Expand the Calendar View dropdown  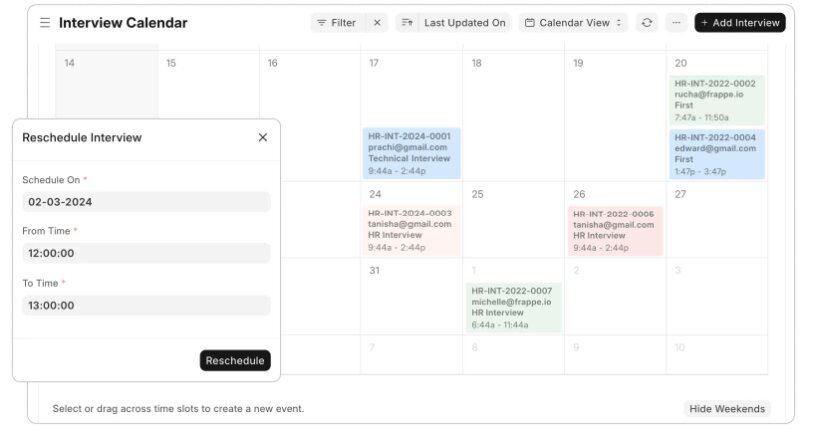[x=573, y=23]
